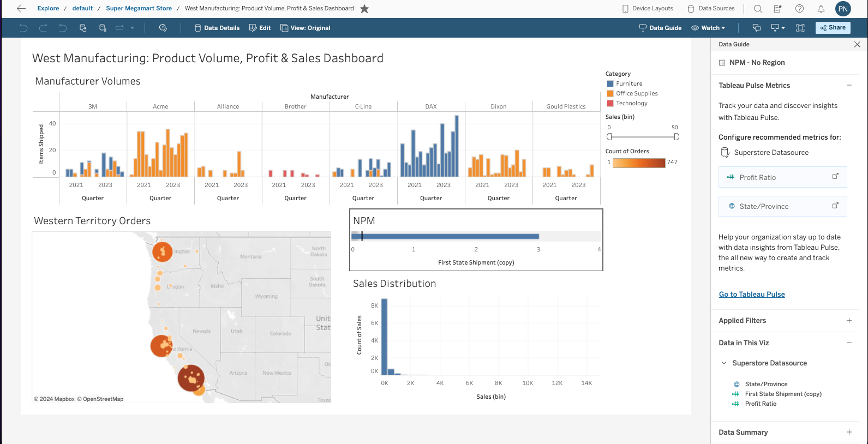868x444 pixels.
Task: Collapse the Superstore Datasource tree
Action: [724, 363]
